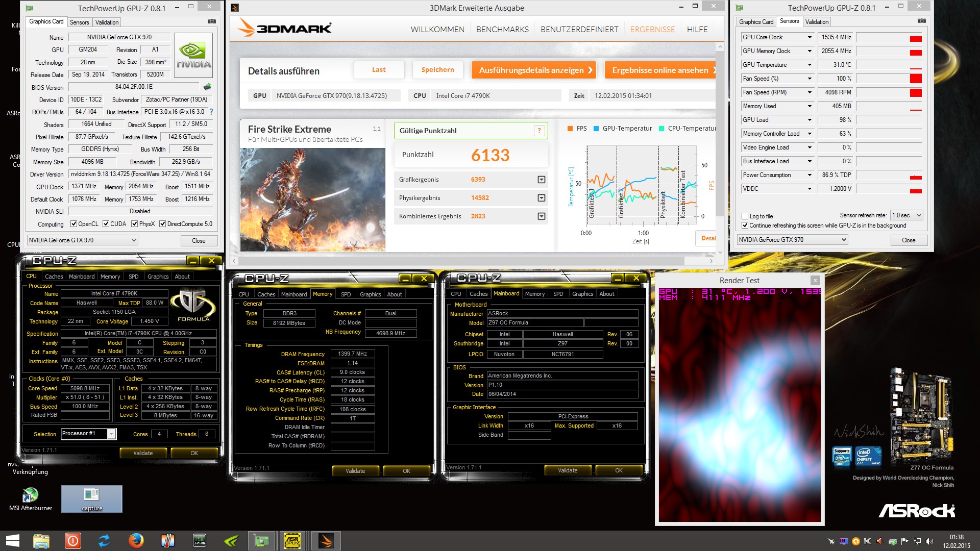980x551 pixels.
Task: Toggle the DirectCompute 5.0 checkbox
Action: (162, 224)
